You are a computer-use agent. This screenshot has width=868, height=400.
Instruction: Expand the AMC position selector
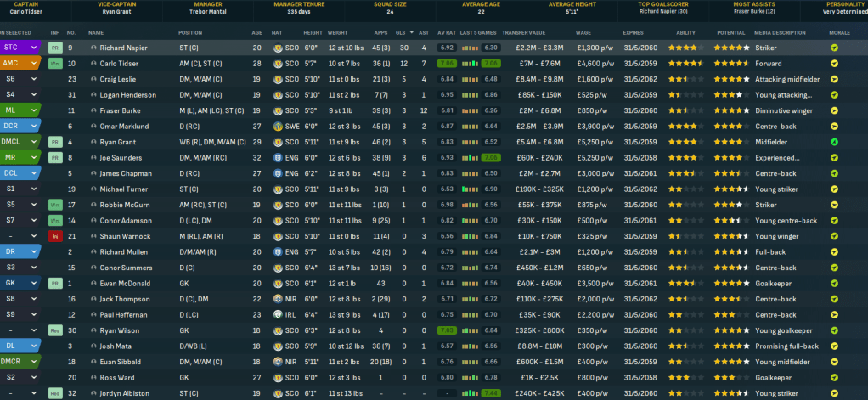(34, 64)
